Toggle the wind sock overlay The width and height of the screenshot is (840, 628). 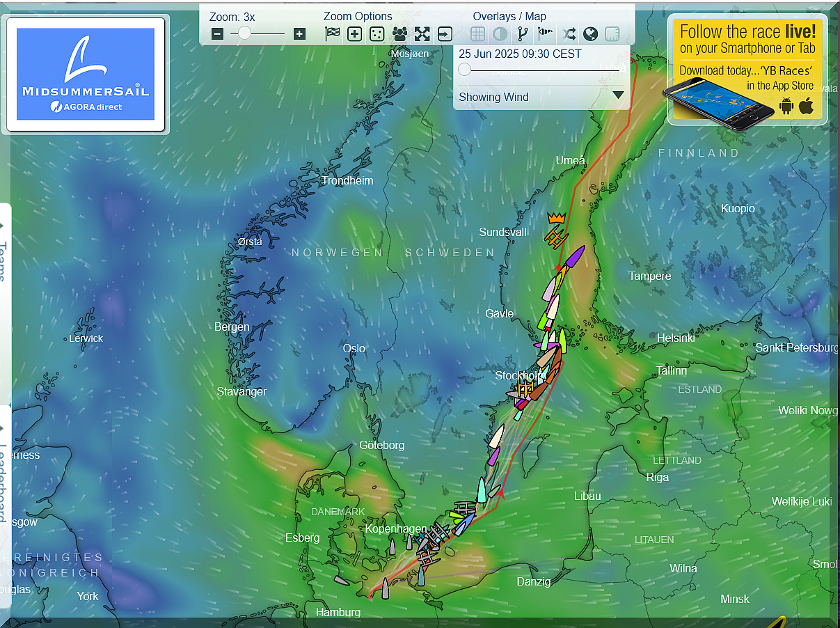click(x=546, y=33)
